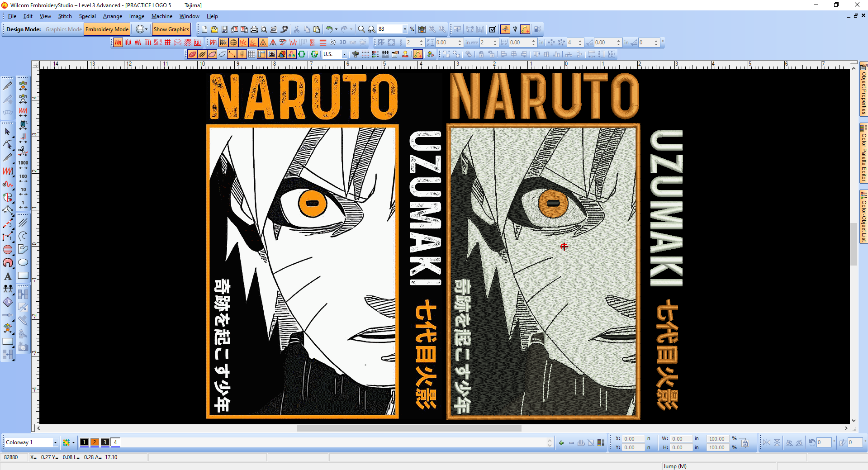Click the Undo arrow icon

[329, 29]
